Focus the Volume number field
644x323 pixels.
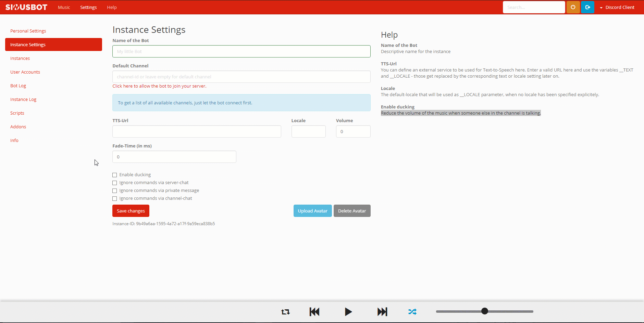pos(353,131)
